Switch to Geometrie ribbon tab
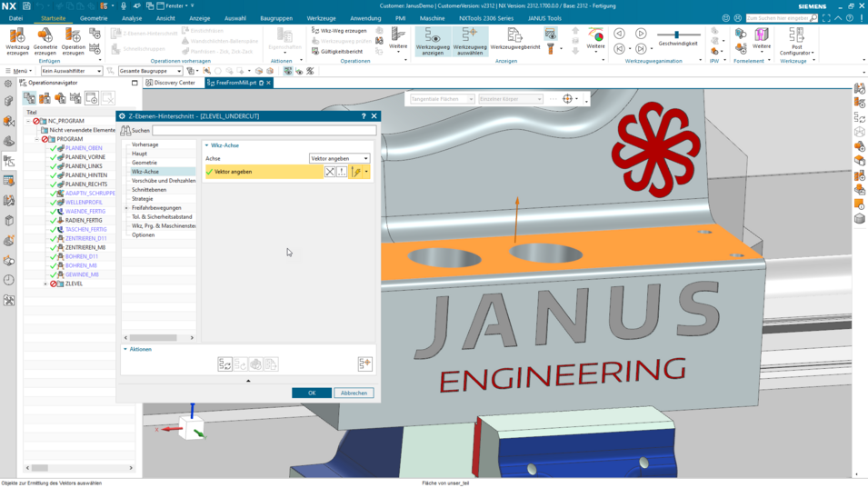The height and width of the screenshot is (488, 868). [94, 18]
